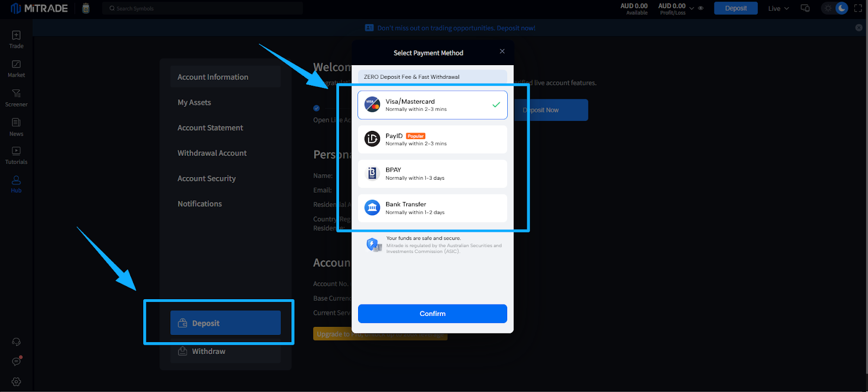Click the Upgrade to Pro banner button
This screenshot has width=868, height=392.
pos(380,334)
